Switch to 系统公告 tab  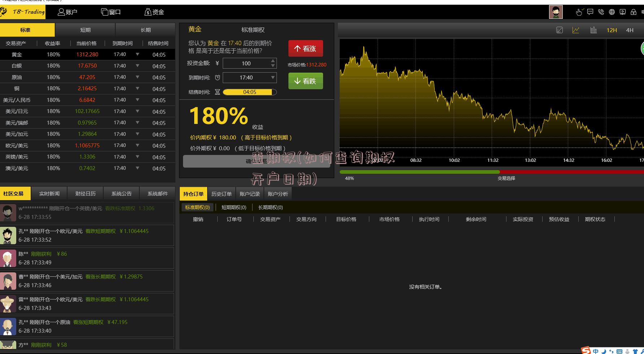click(x=122, y=194)
